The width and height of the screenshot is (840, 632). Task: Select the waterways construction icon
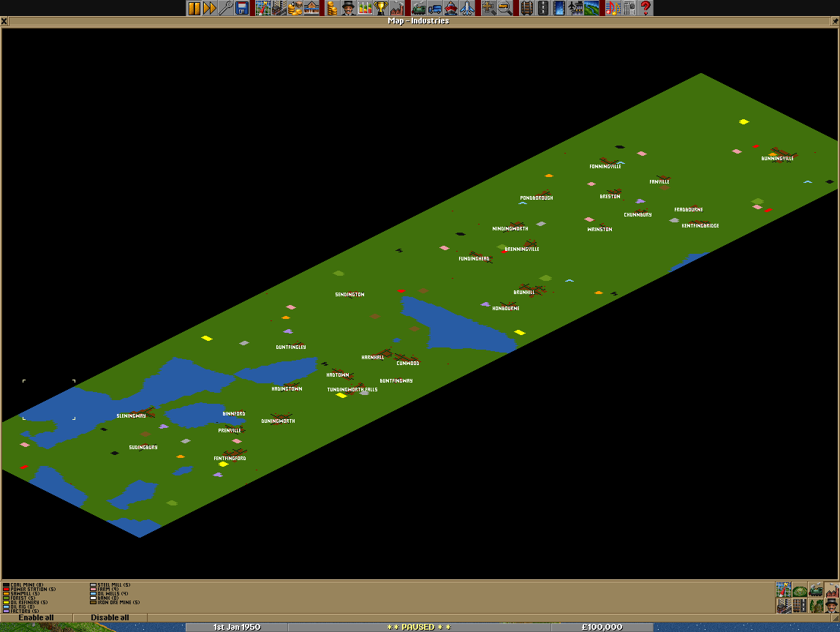tap(559, 8)
